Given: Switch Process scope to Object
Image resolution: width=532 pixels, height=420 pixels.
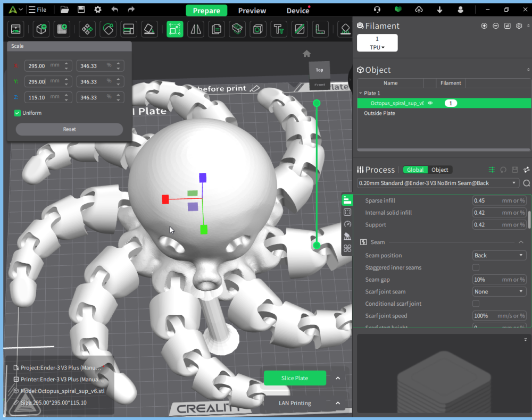Looking at the screenshot, I should (440, 170).
